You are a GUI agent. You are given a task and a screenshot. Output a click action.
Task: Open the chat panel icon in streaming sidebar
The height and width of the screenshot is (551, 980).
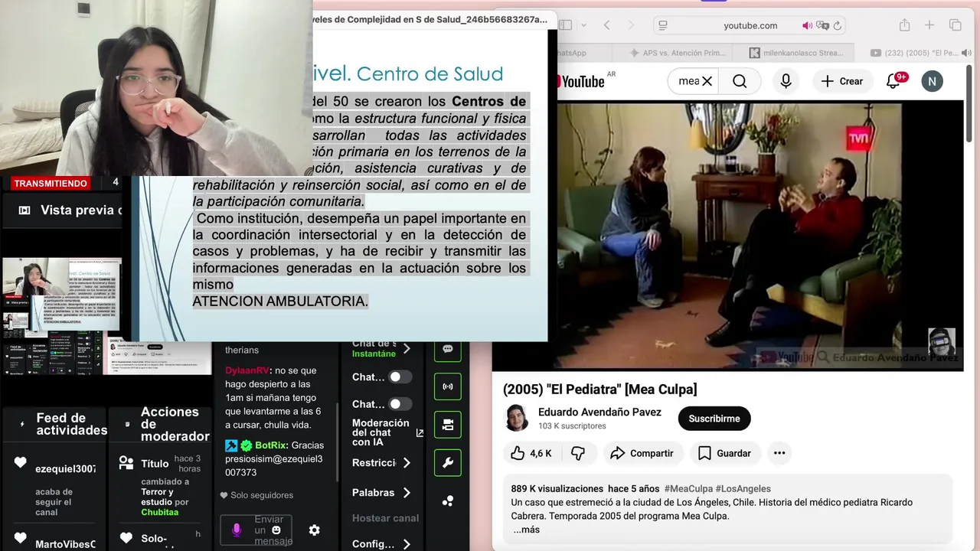click(x=447, y=349)
